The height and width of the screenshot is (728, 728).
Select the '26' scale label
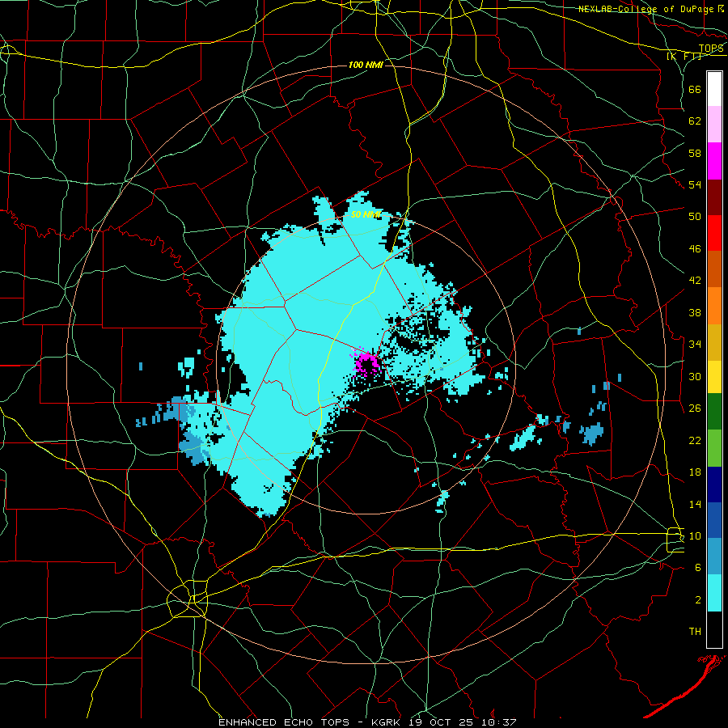[x=695, y=408]
